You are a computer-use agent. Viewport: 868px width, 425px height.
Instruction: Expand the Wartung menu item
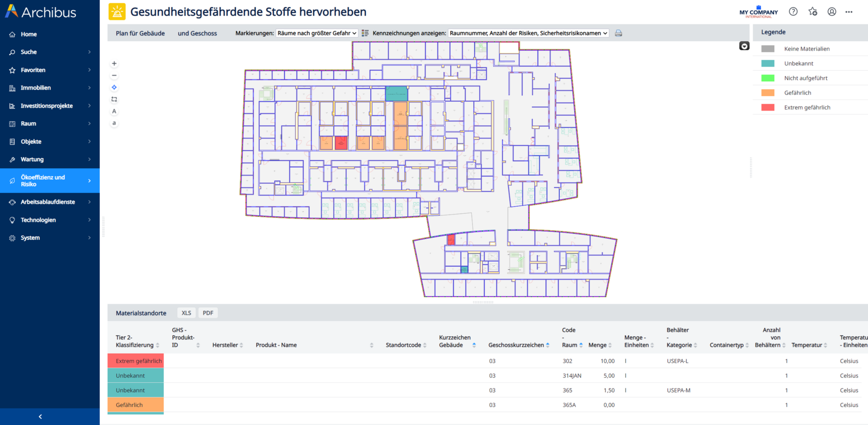point(50,159)
